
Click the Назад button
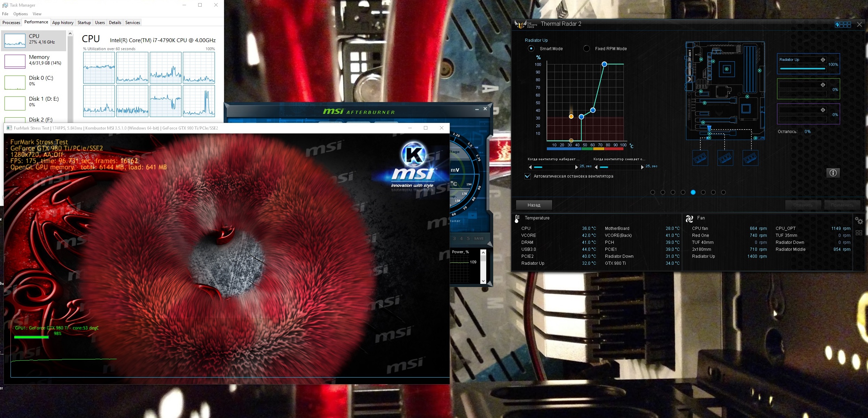[534, 205]
